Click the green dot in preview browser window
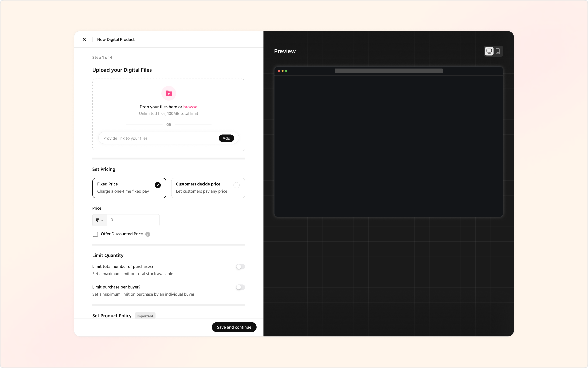The width and height of the screenshot is (588, 368). tap(286, 71)
